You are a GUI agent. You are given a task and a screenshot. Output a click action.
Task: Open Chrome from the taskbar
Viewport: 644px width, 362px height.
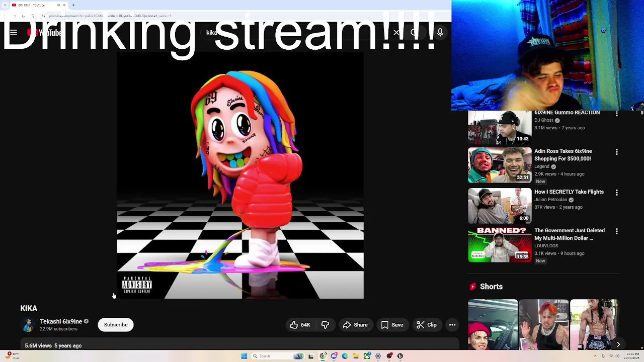coord(323,356)
